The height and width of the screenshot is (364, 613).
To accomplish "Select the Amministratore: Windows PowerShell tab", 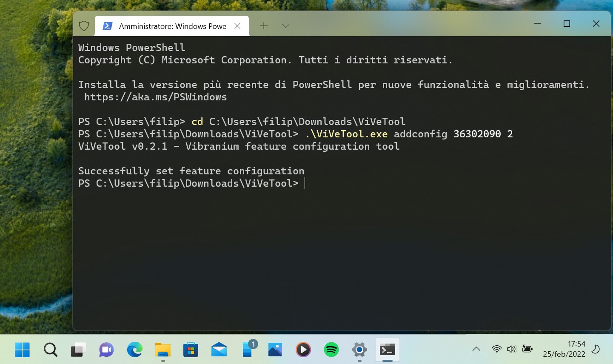I will (x=172, y=26).
